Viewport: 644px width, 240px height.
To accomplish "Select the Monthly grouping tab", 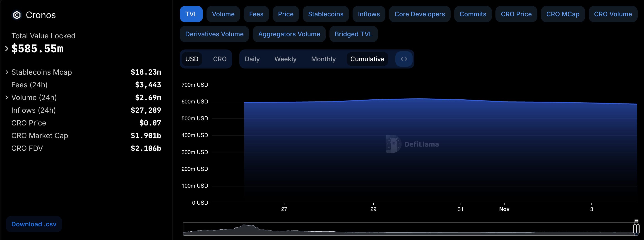I will [x=324, y=59].
